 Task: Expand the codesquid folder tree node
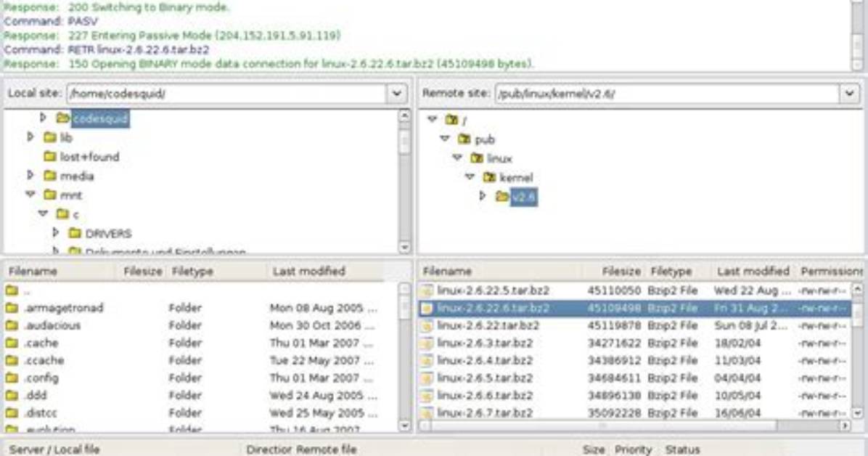point(43,118)
